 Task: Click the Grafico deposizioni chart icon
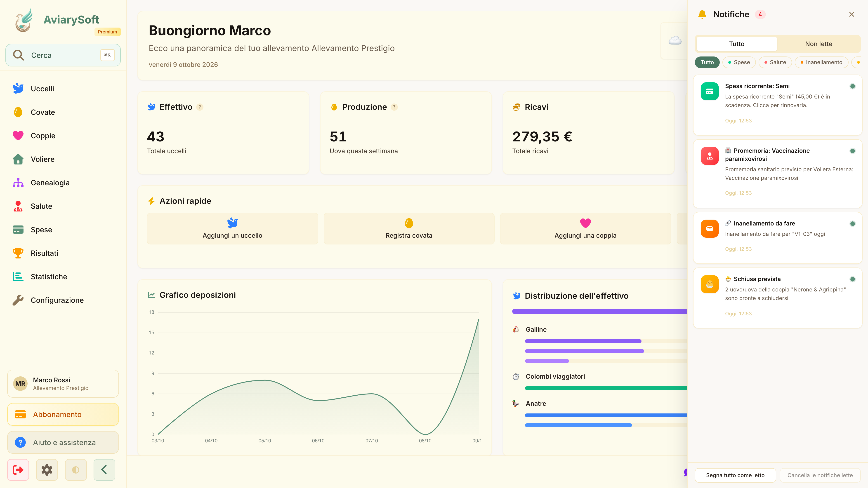click(x=152, y=295)
